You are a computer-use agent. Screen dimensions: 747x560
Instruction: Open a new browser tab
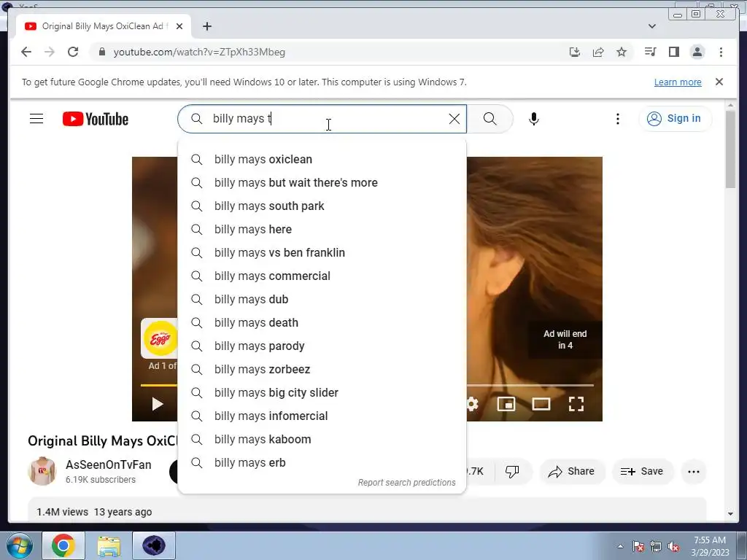click(206, 26)
